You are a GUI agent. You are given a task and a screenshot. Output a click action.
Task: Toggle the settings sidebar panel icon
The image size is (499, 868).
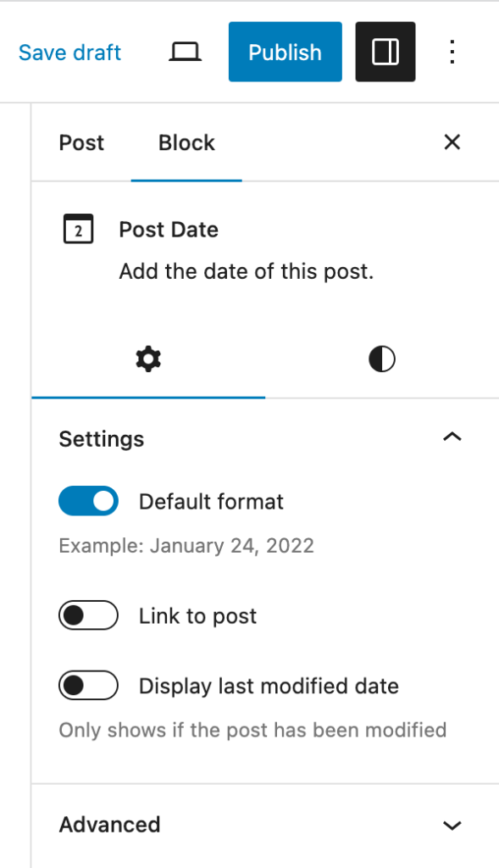(x=385, y=52)
